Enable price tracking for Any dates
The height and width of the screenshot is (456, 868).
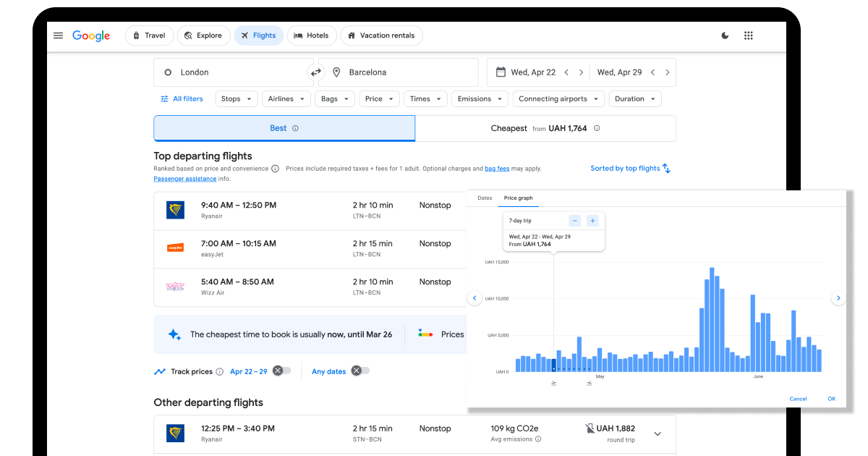tap(360, 371)
